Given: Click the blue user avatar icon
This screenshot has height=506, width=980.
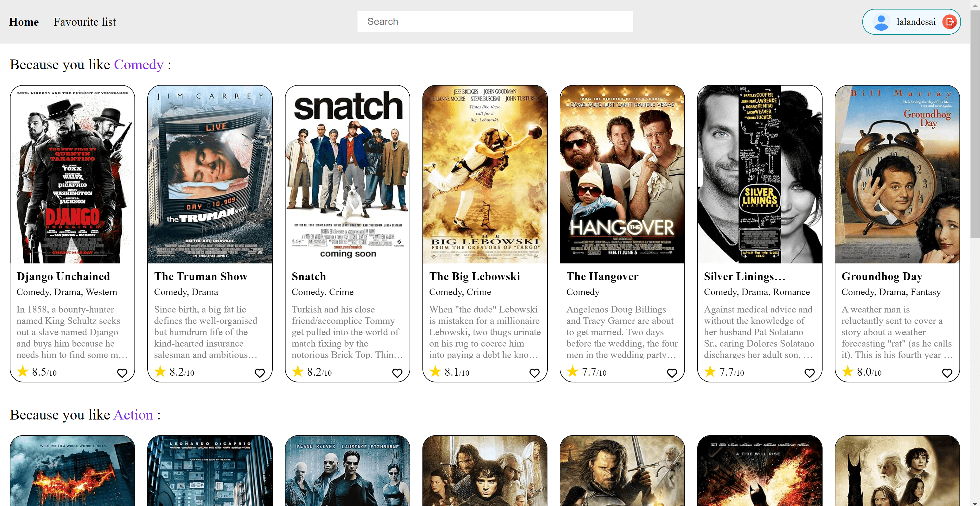Looking at the screenshot, I should pyautogui.click(x=881, y=22).
